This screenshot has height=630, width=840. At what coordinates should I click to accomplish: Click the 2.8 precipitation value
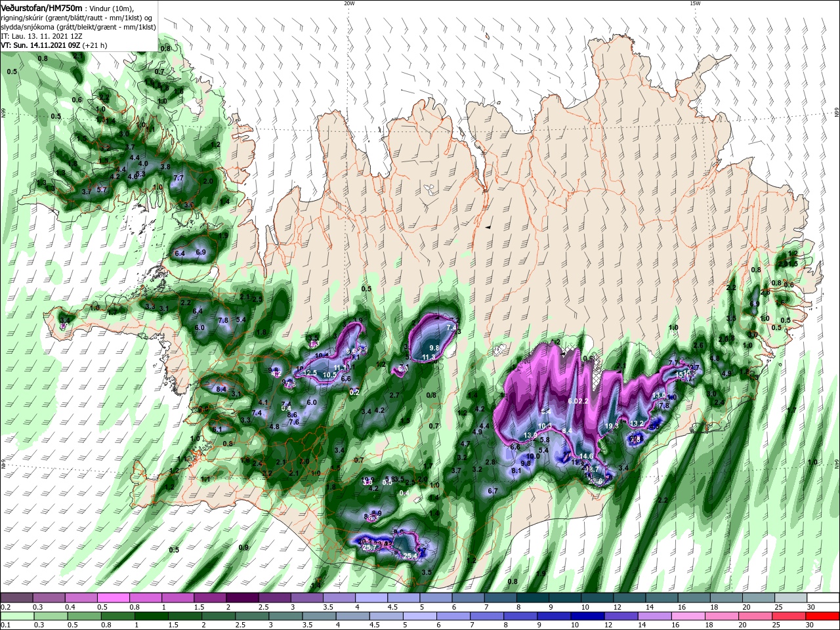pos(490,462)
